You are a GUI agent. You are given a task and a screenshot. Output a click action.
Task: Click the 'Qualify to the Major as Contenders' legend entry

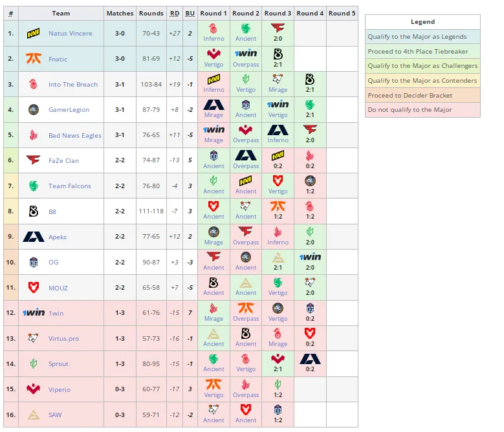click(422, 81)
